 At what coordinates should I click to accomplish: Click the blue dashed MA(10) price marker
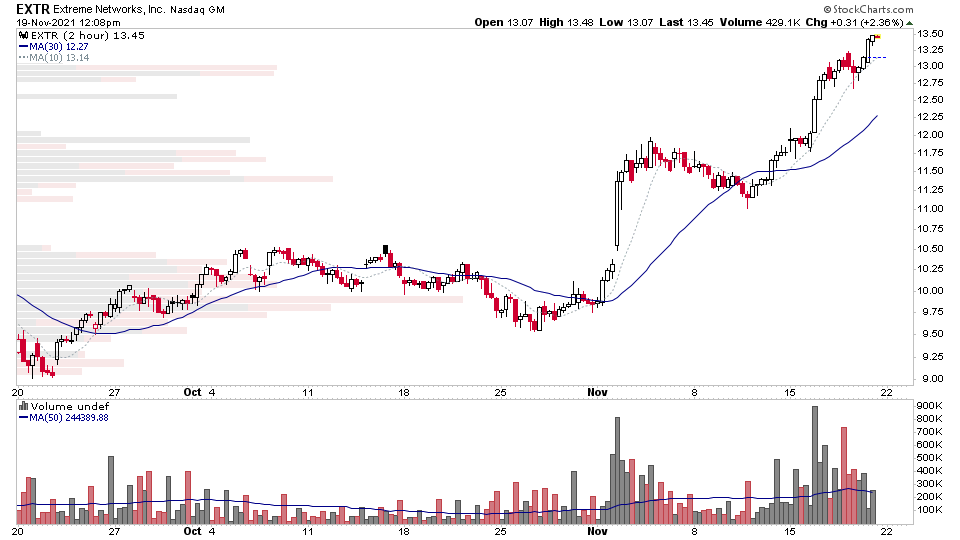pyautogui.click(x=877, y=58)
